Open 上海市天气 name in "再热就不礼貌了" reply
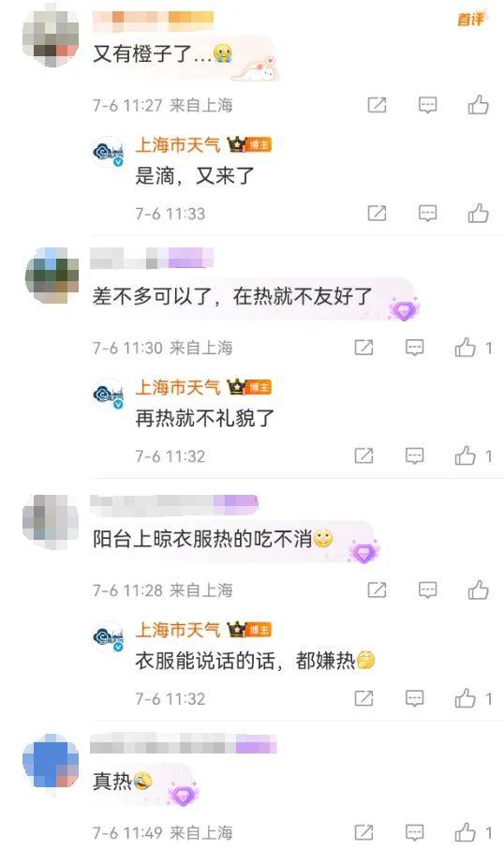This screenshot has width=504, height=850. pyautogui.click(x=178, y=387)
